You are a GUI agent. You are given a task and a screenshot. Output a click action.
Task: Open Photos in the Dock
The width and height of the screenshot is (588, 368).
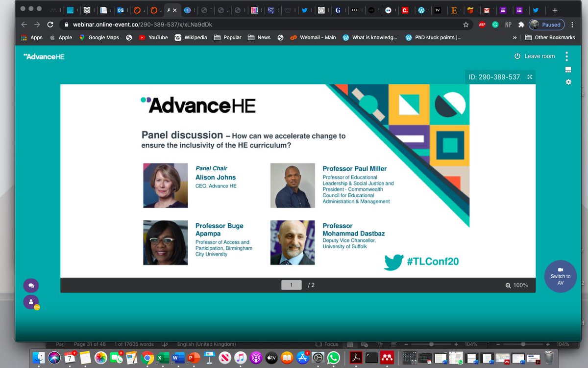(x=101, y=358)
